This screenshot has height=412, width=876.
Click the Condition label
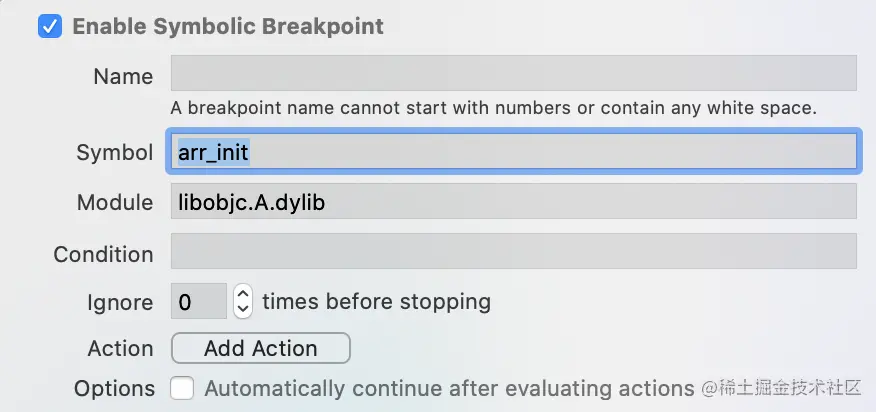click(x=103, y=254)
